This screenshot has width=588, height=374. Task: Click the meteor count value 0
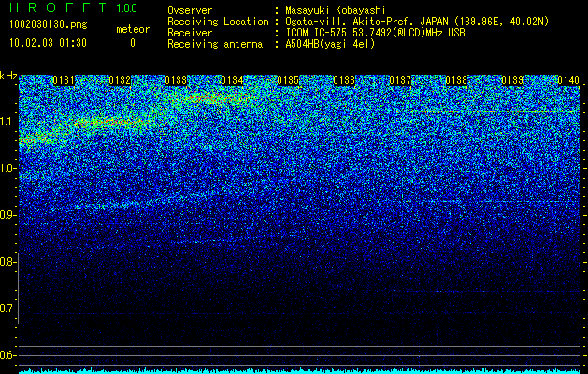(x=133, y=43)
